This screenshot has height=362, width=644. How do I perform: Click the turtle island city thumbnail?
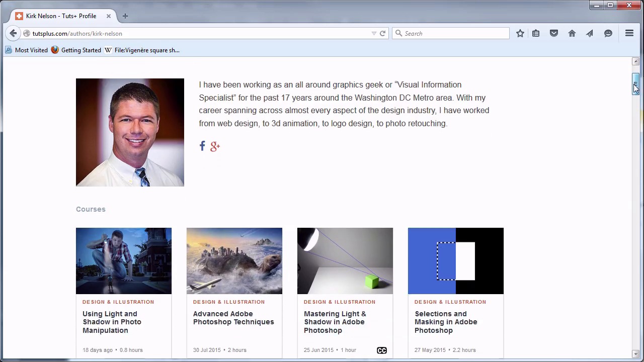(x=234, y=261)
